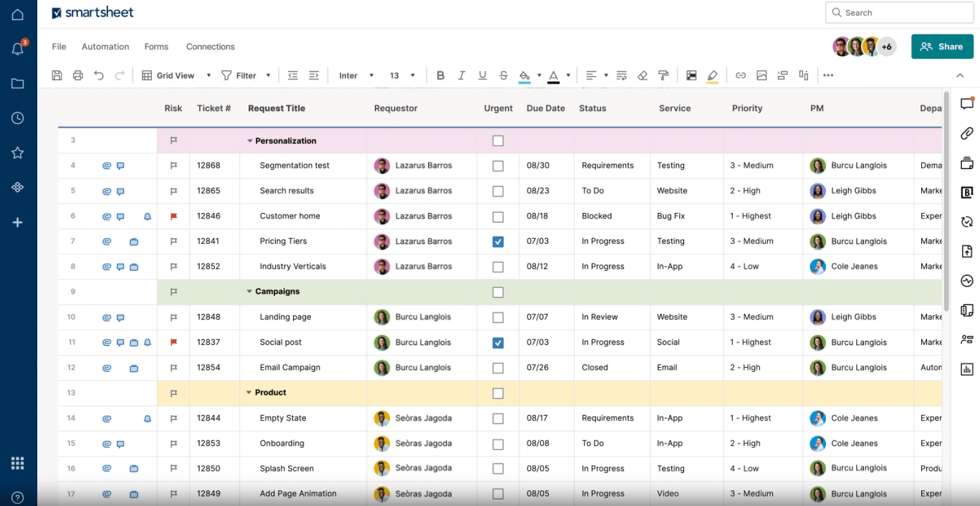Open the Browse folder in sidebar
Viewport: 980px width, 506px height.
pos(18,83)
